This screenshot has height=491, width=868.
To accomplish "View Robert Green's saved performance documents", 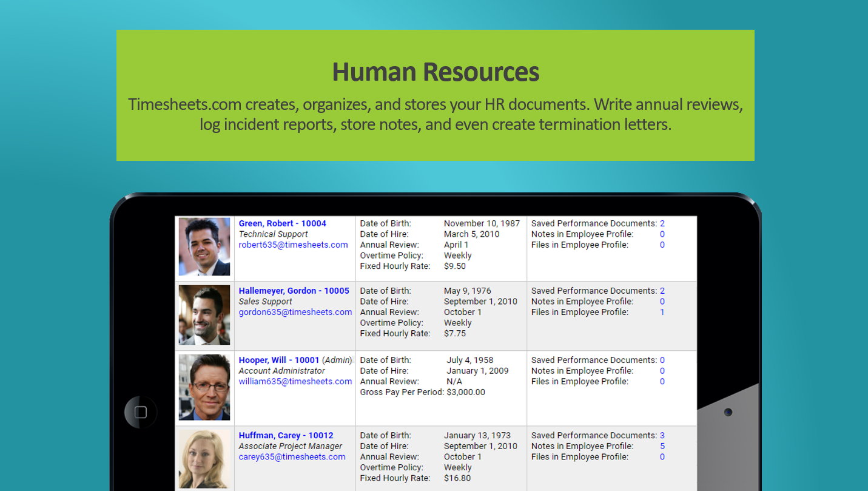I will (662, 223).
